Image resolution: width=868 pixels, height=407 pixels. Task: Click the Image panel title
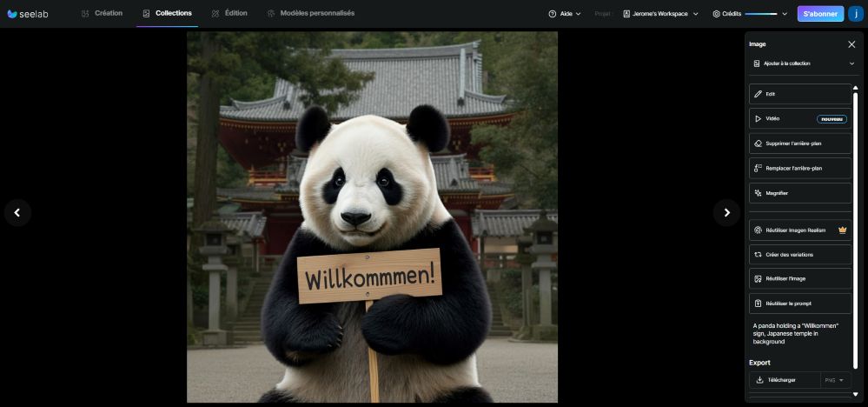click(x=758, y=44)
